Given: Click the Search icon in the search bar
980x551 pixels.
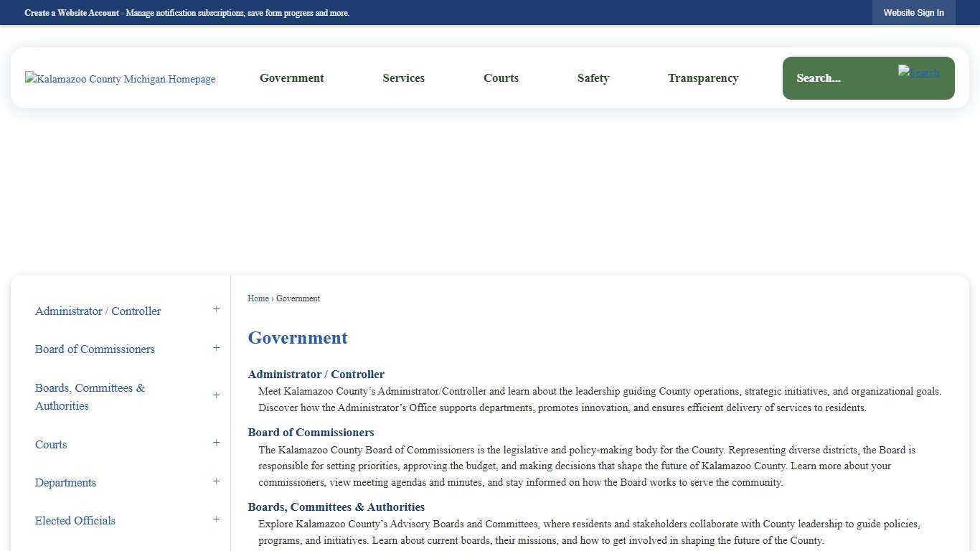Looking at the screenshot, I should tap(918, 72).
